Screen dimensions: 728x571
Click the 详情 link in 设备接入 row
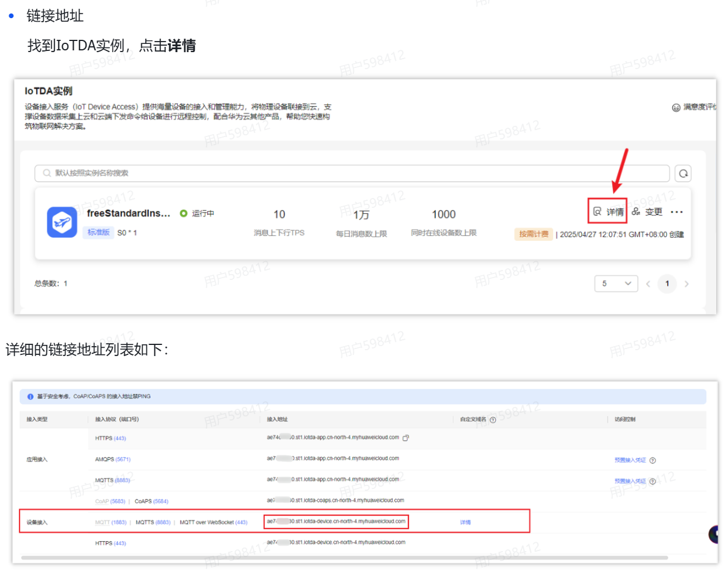coord(465,522)
